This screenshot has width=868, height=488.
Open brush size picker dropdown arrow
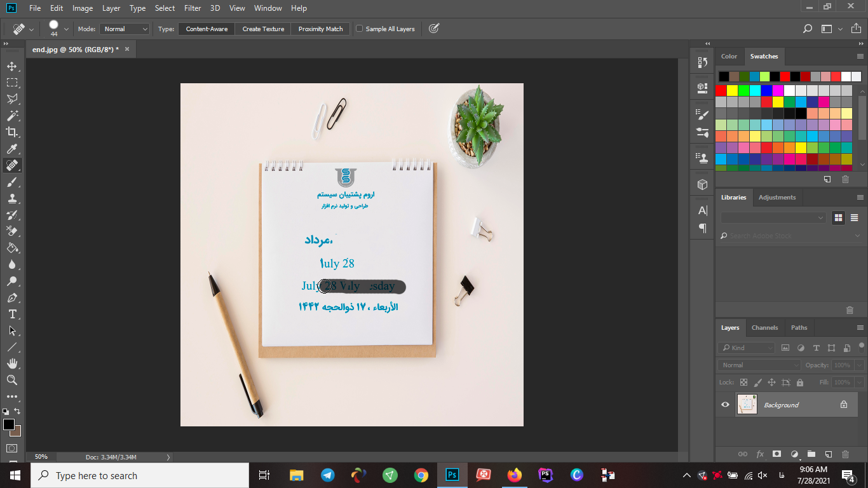(x=66, y=29)
